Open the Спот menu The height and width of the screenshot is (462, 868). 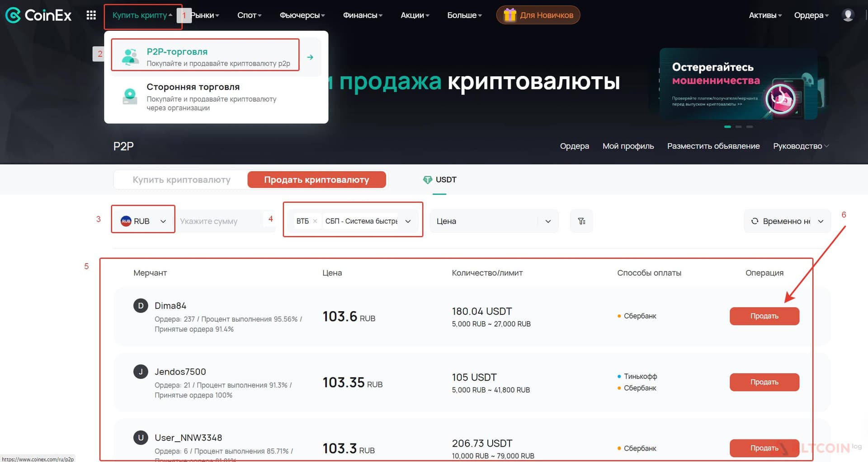point(250,15)
